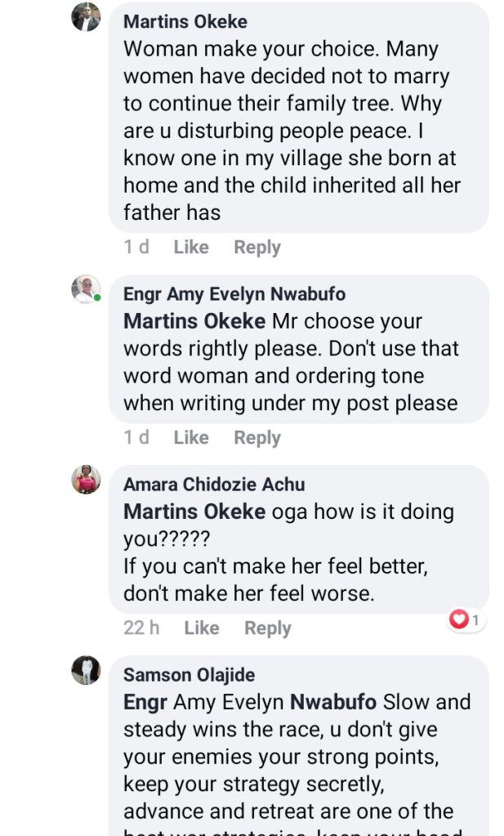The width and height of the screenshot is (504, 836).
Task: Reply to Amara Chidozie Achu's comment
Action: tap(268, 628)
